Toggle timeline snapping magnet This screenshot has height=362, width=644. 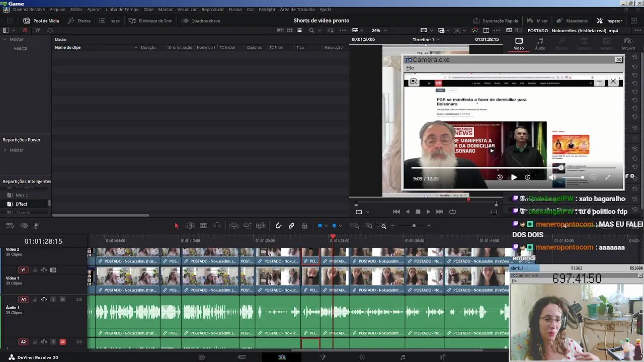tap(278, 226)
